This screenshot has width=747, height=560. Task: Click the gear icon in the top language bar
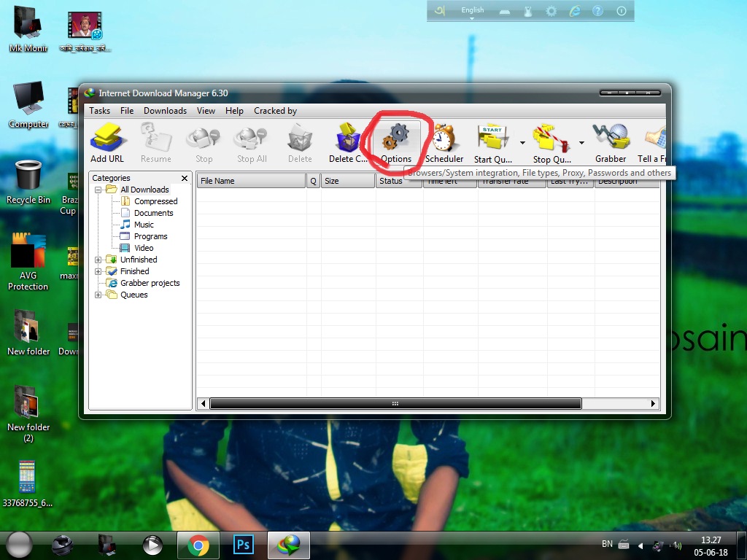pyautogui.click(x=551, y=12)
